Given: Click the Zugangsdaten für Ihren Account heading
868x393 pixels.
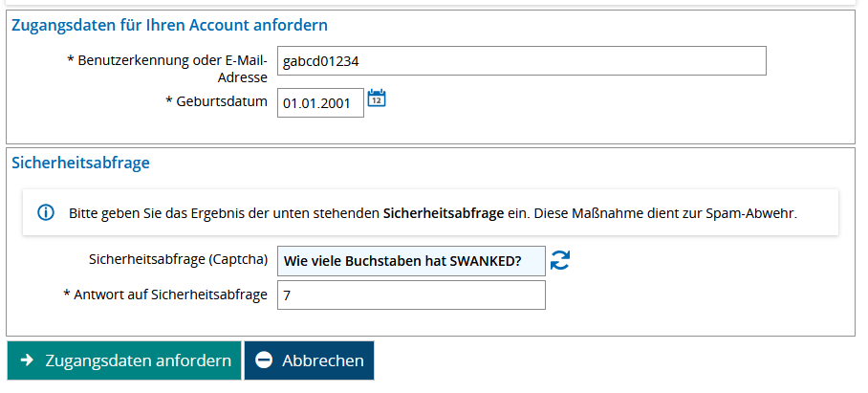Looking at the screenshot, I should (169, 26).
